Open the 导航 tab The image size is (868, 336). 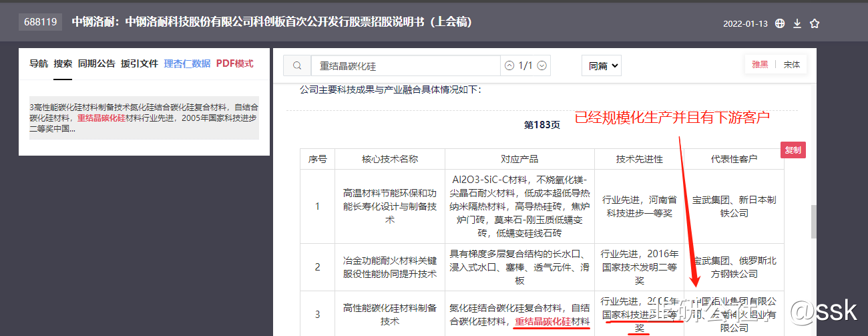(x=39, y=63)
